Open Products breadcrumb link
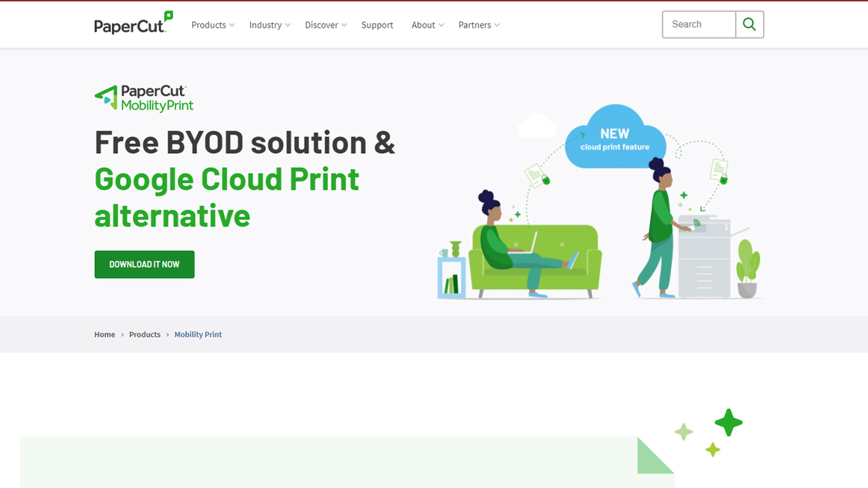 point(145,334)
